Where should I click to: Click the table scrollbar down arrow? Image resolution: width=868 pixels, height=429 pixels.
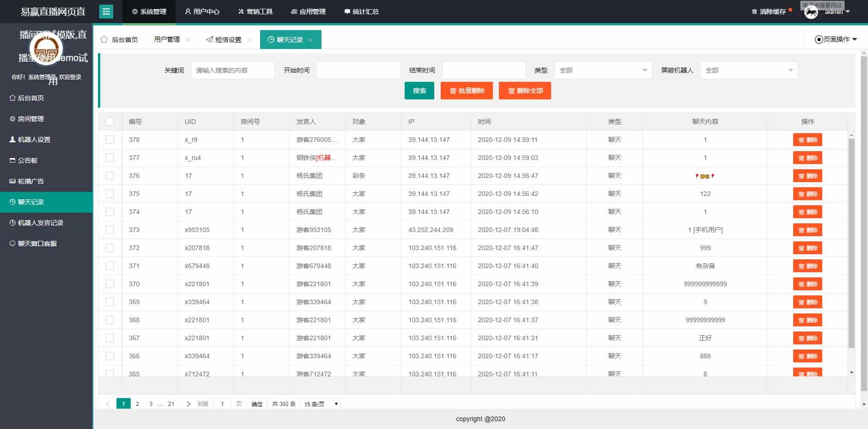851,372
